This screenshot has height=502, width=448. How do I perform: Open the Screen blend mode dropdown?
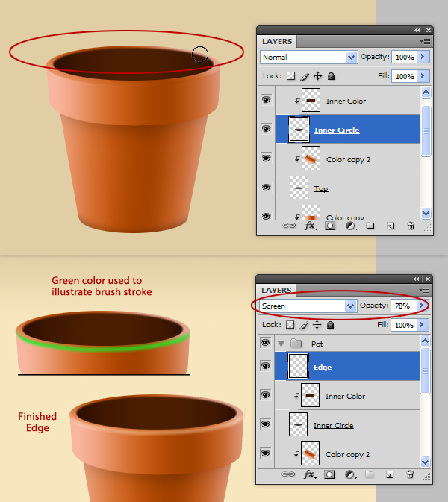point(351,306)
